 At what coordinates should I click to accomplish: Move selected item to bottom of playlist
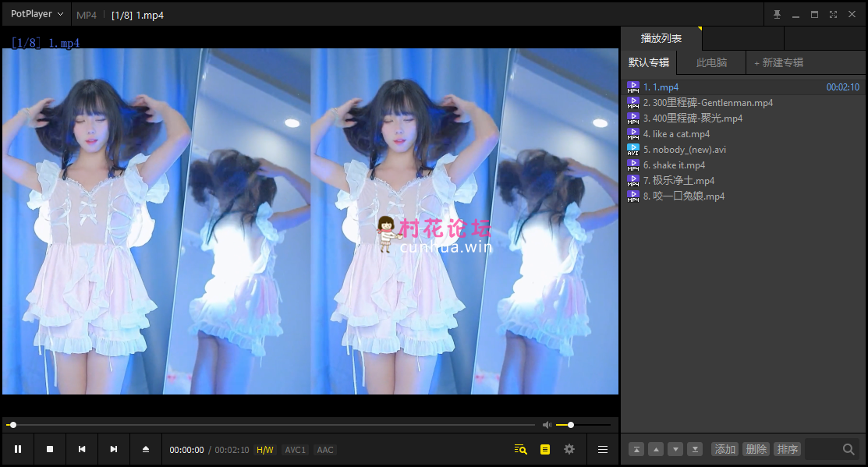[695, 449]
